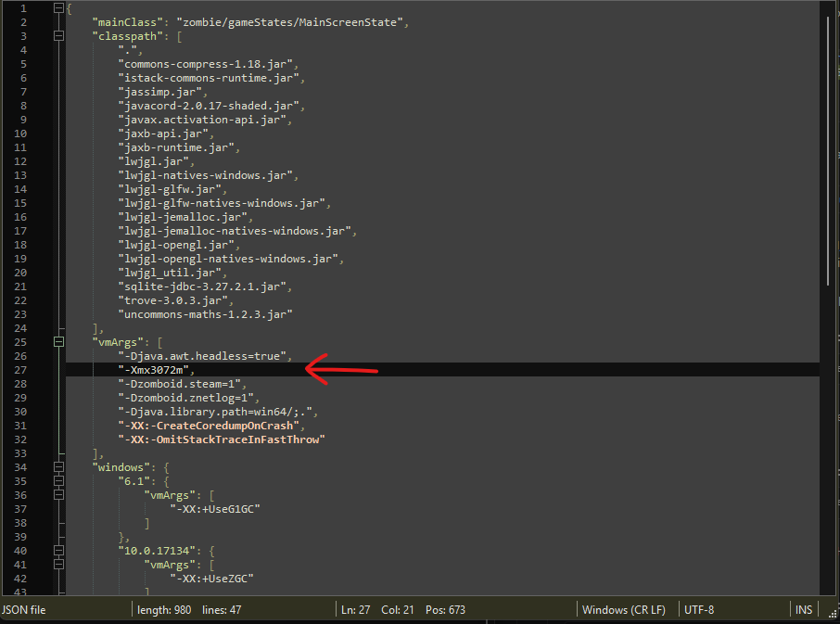
Task: Click the "istack-commons-runtime.jar" entry
Action: coord(209,78)
